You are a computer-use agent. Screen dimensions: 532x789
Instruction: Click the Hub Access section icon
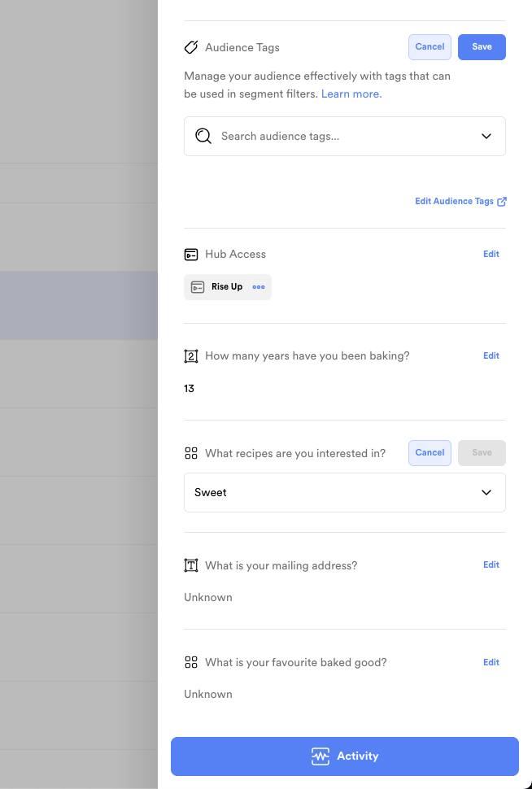point(191,255)
